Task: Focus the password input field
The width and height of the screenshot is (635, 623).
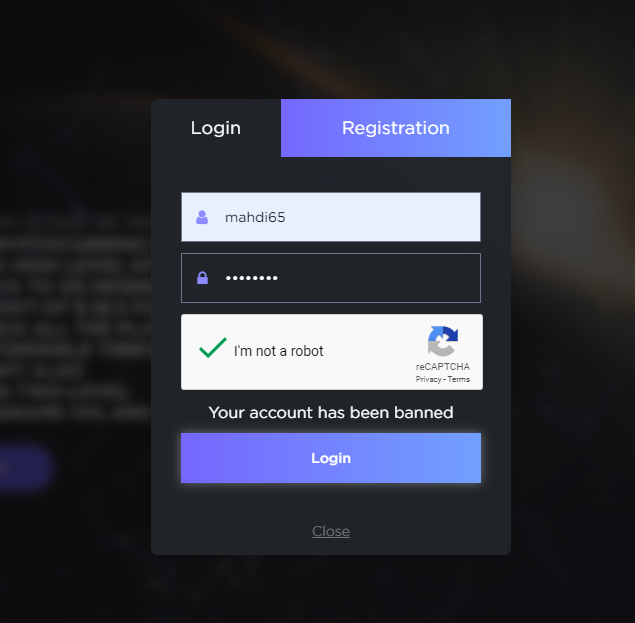Action: [331, 278]
